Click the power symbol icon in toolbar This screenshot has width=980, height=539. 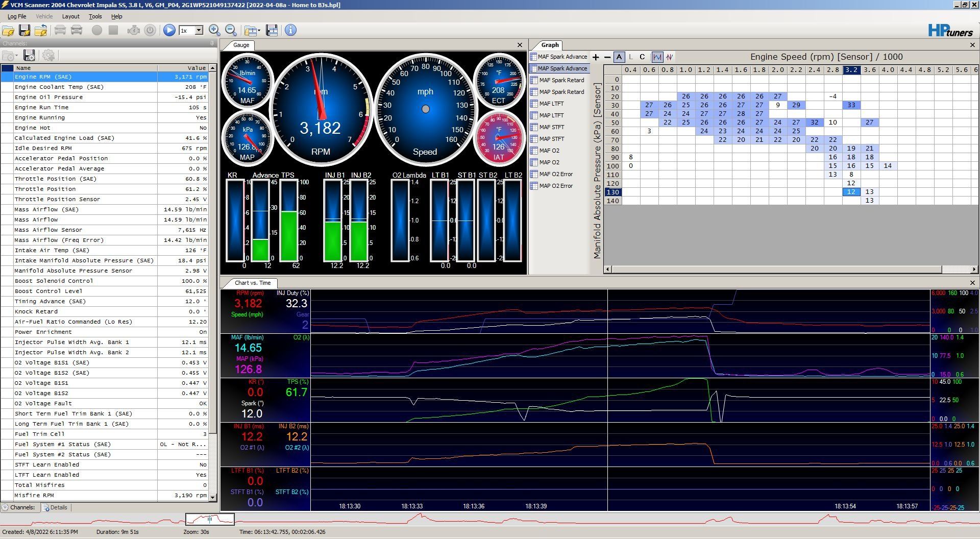150,30
